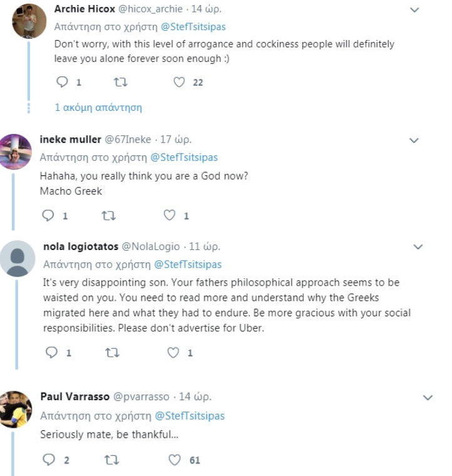
Task: Retweet Paul Varrasso's reply
Action: click(x=111, y=460)
